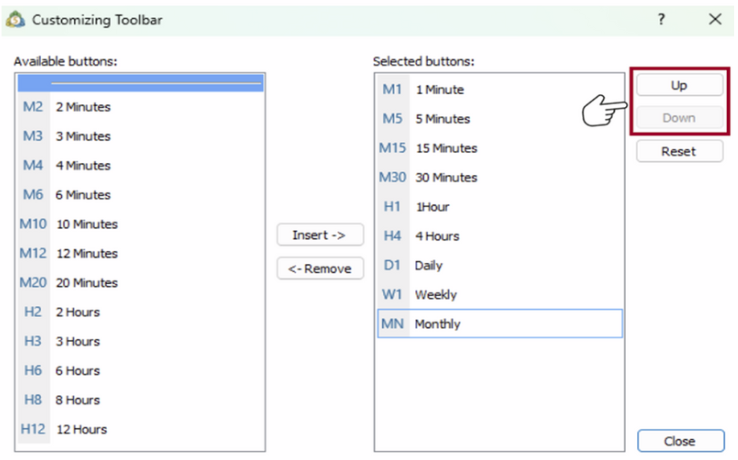Image resolution: width=738 pixels, height=460 pixels.
Task: Select the M2 timeframe icon in Available buttons
Action: tap(33, 107)
